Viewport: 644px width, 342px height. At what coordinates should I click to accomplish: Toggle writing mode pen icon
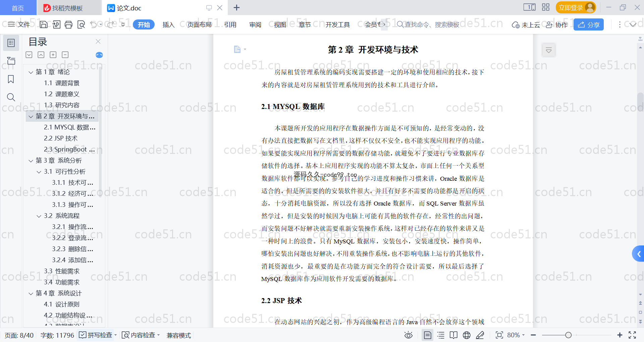tap(480, 335)
